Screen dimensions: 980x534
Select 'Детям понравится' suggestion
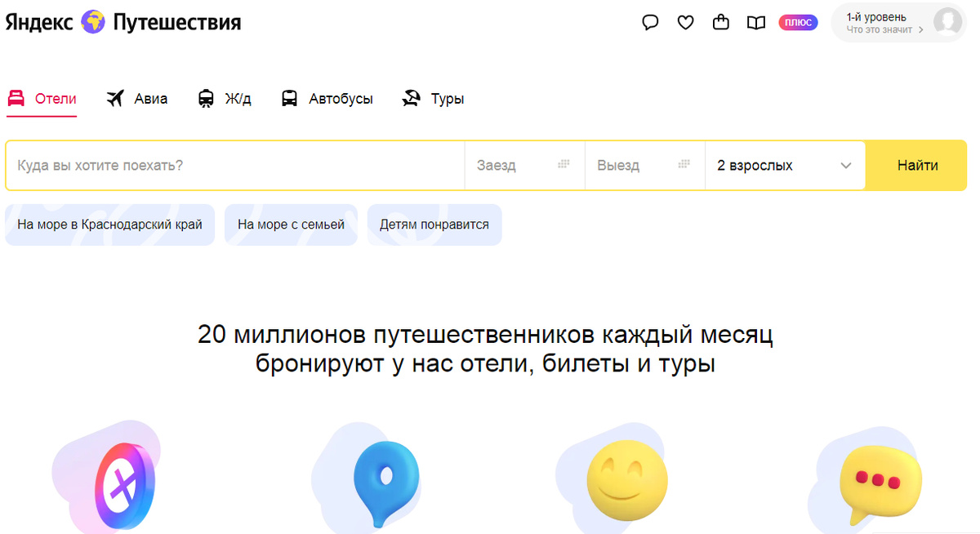point(434,225)
